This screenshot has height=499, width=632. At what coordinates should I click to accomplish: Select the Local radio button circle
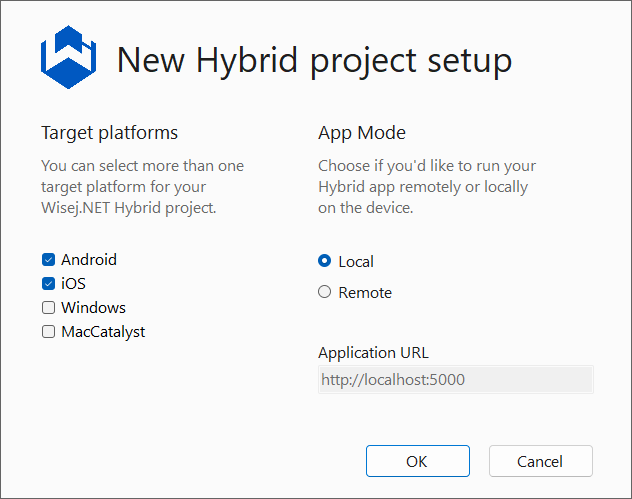(324, 261)
